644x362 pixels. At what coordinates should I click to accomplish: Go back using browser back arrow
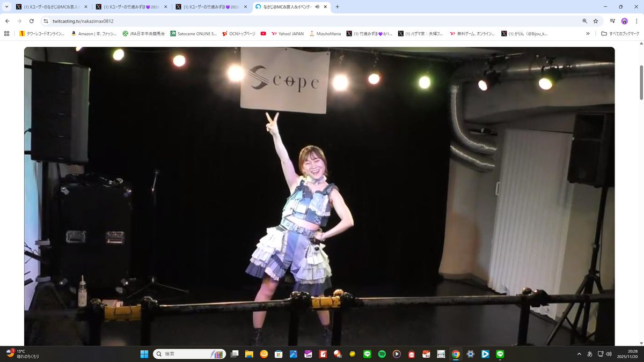point(7,21)
